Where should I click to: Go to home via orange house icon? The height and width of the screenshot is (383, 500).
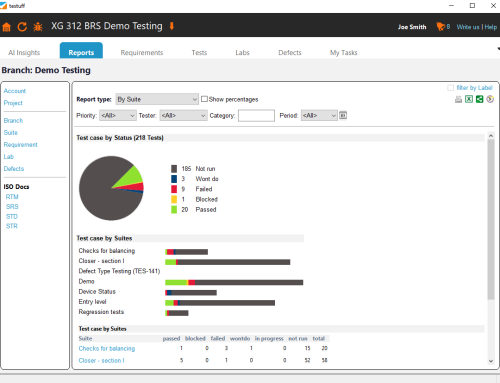(x=7, y=27)
